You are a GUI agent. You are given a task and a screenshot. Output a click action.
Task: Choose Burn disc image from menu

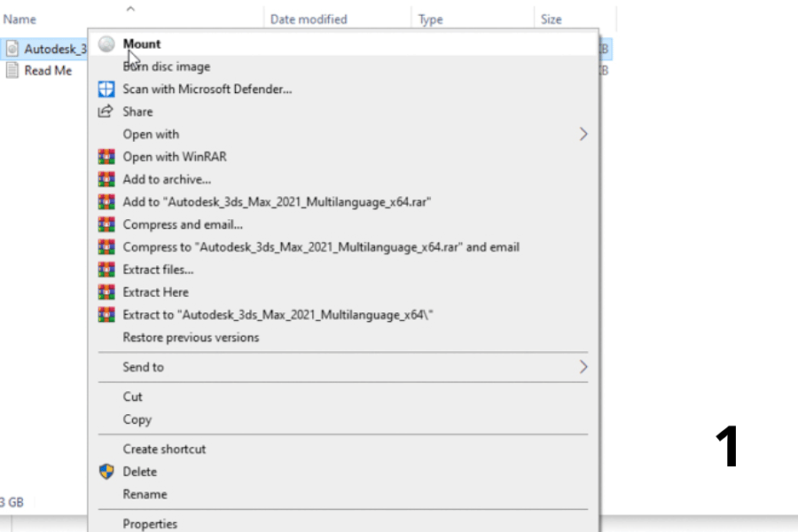167,66
